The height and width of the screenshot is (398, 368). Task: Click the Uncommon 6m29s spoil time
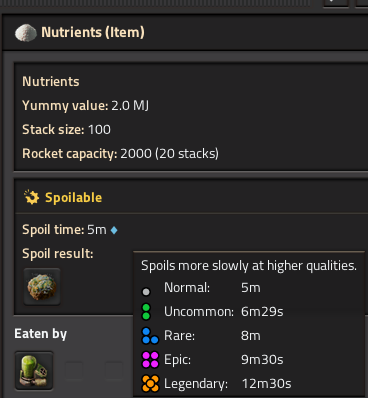click(x=262, y=312)
